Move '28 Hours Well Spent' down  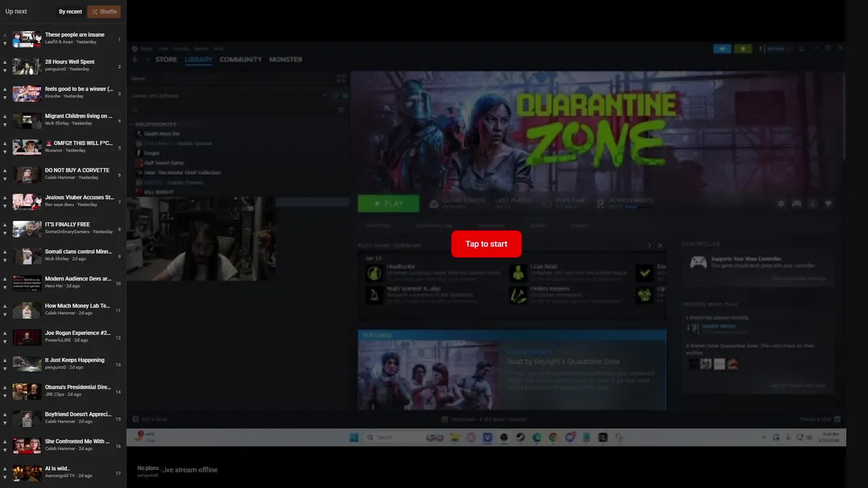pos(5,70)
